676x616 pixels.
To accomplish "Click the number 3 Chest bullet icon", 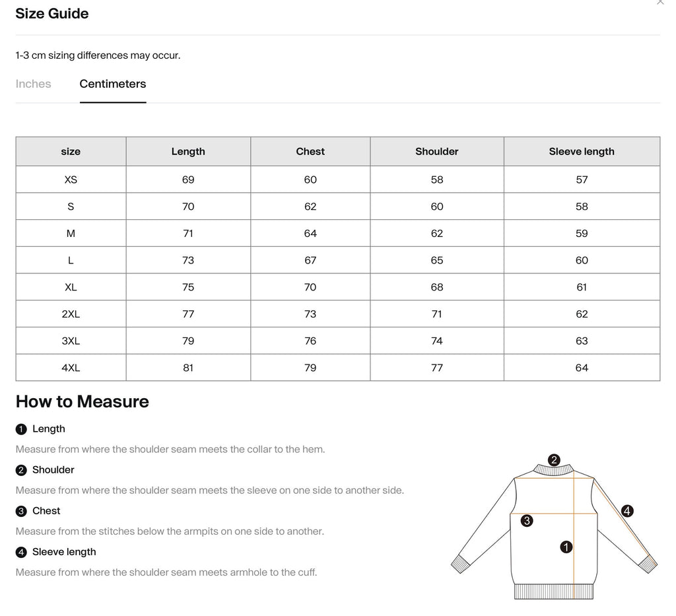I will click(x=21, y=511).
